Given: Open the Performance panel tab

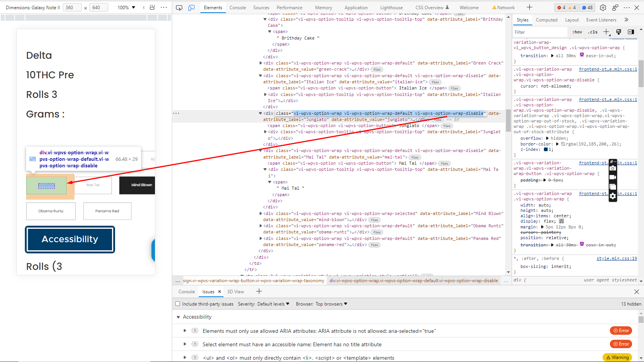Looking at the screenshot, I should point(289,8).
